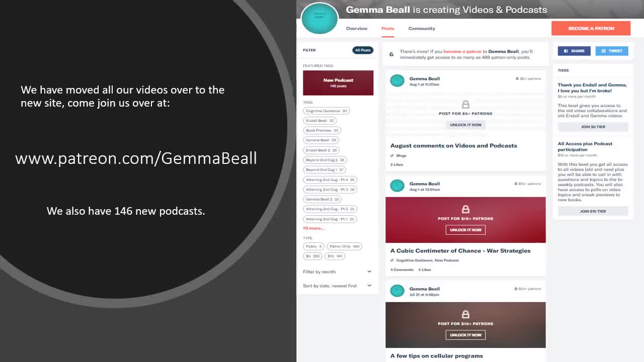Image resolution: width=644 pixels, height=362 pixels.
Task: Filter by Attaining 2nd Cog - Pt 4 tag
Action: tap(330, 179)
